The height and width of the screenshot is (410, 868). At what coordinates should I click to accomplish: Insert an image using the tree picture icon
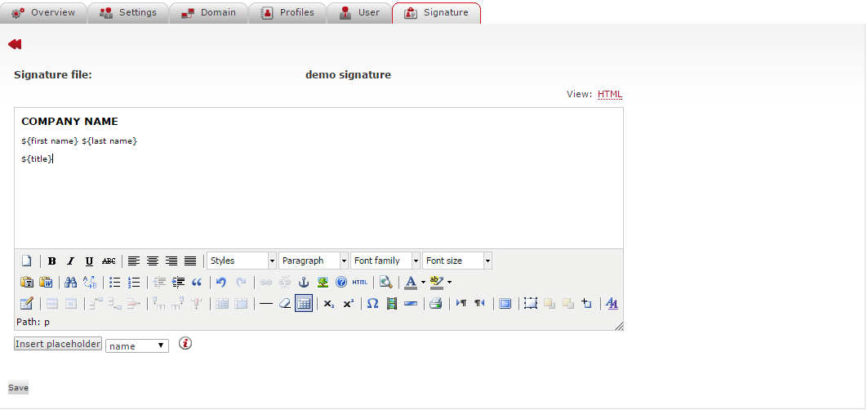tap(323, 283)
